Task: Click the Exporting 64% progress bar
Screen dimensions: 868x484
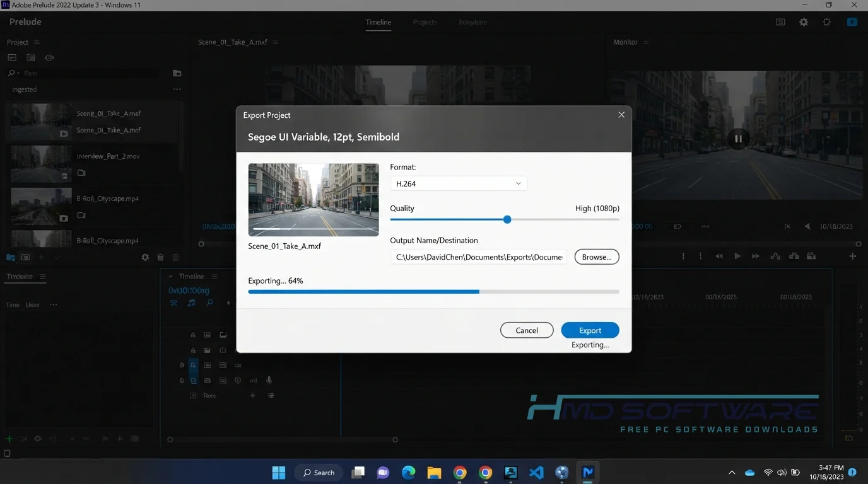Action: (x=433, y=292)
